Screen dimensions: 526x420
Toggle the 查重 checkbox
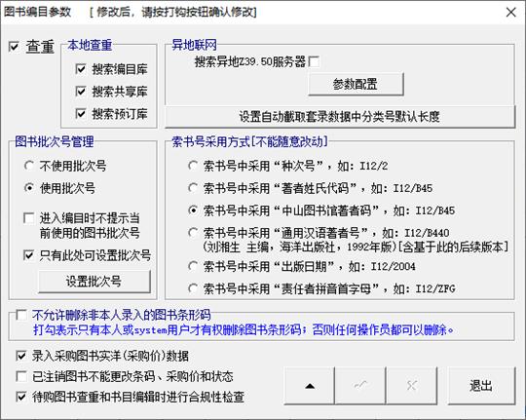(14, 47)
